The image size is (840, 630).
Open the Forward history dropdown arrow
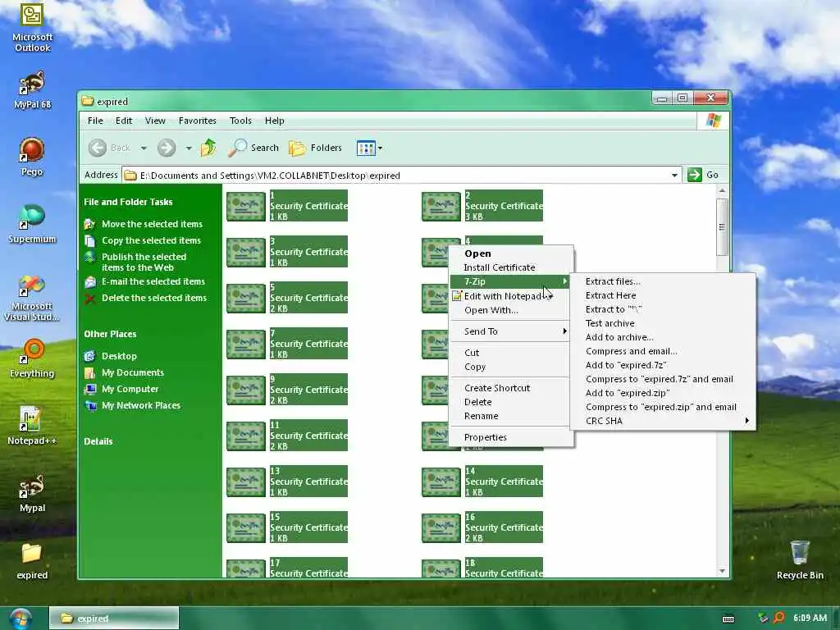pos(189,148)
